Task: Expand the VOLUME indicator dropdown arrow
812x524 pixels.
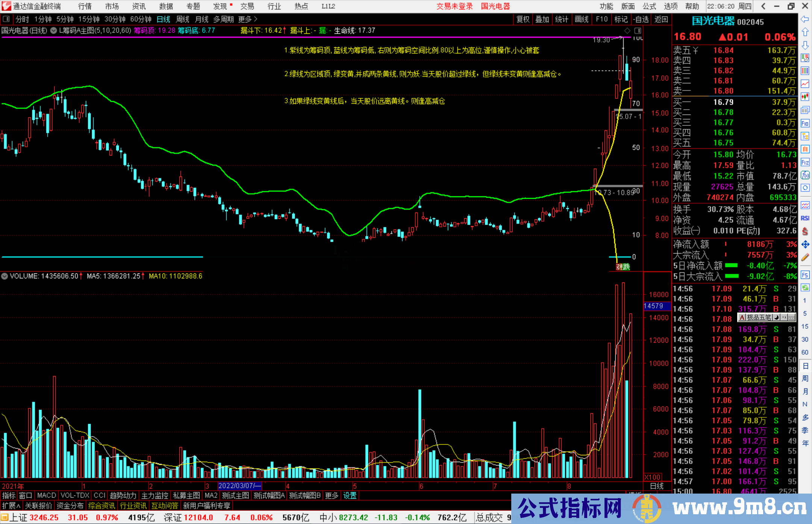Action: pos(5,276)
